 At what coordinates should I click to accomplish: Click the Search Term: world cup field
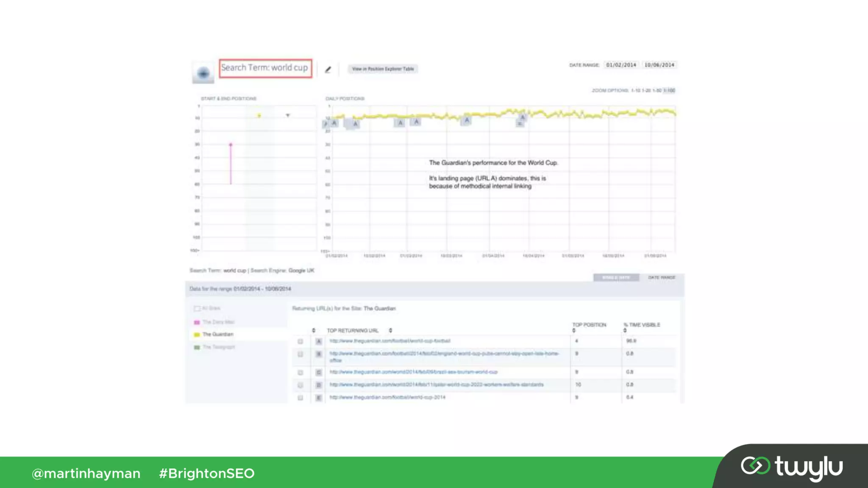pos(265,68)
